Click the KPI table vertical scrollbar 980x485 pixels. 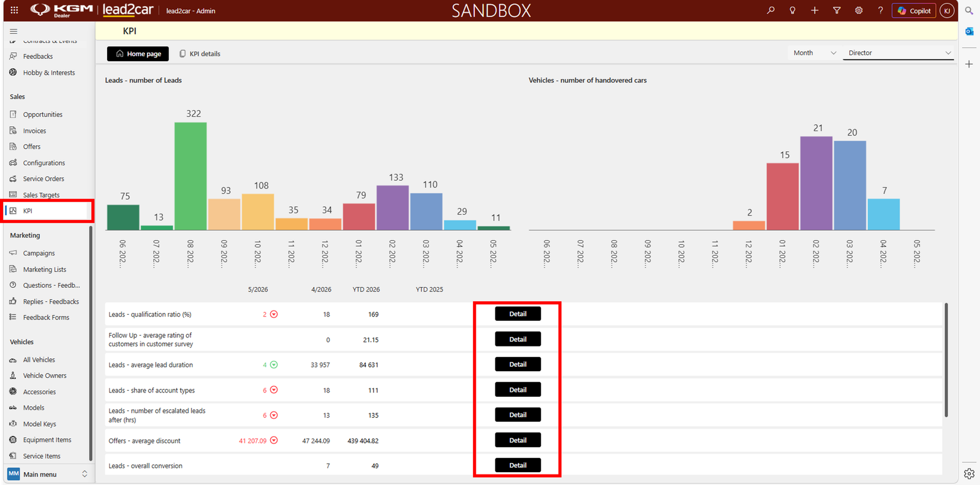point(946,360)
